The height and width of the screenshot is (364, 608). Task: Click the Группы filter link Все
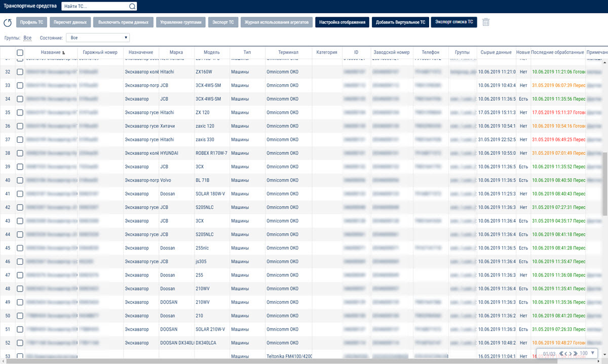[27, 38]
